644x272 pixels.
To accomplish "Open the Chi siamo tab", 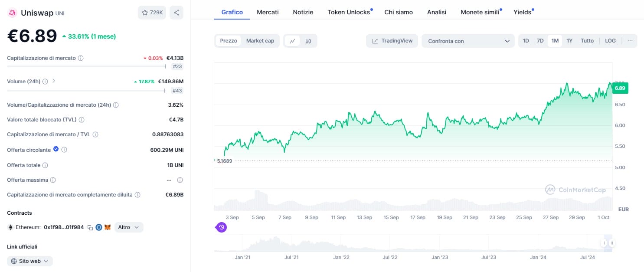I will (399, 12).
